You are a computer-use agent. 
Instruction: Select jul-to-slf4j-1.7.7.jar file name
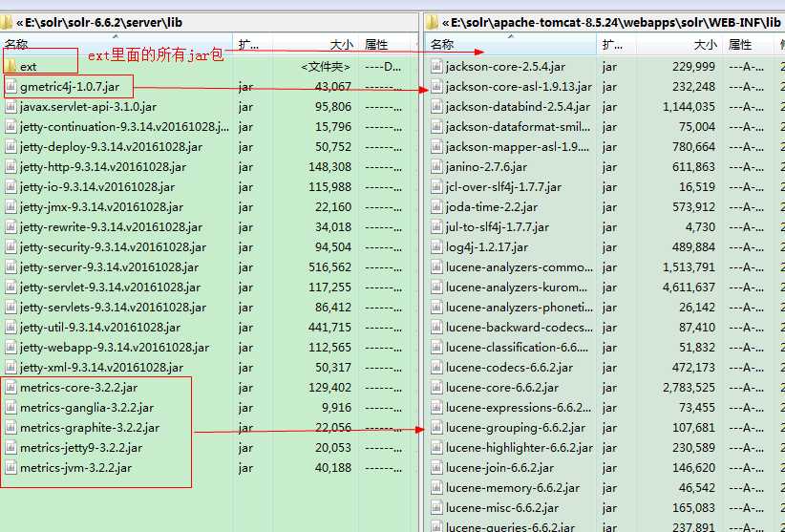coord(498,226)
